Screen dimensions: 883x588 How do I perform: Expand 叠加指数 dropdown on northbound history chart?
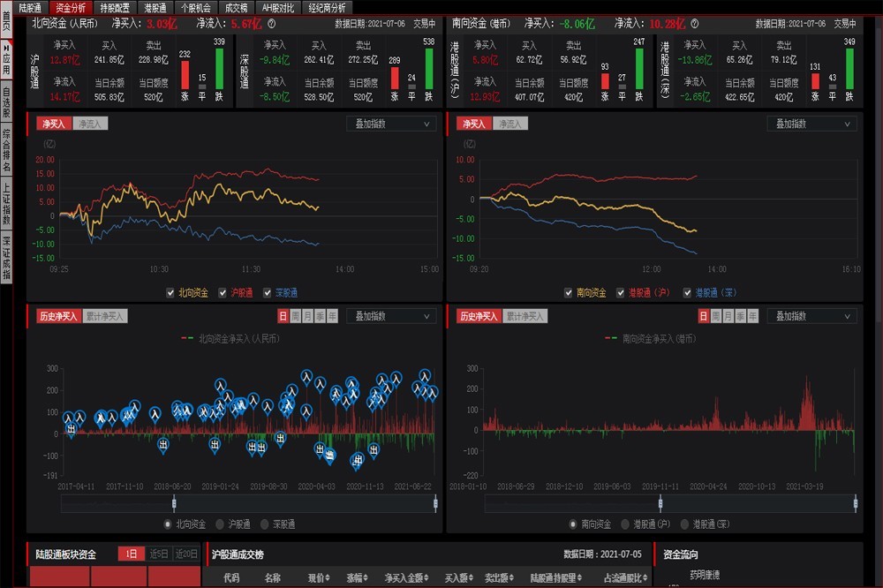(x=391, y=317)
